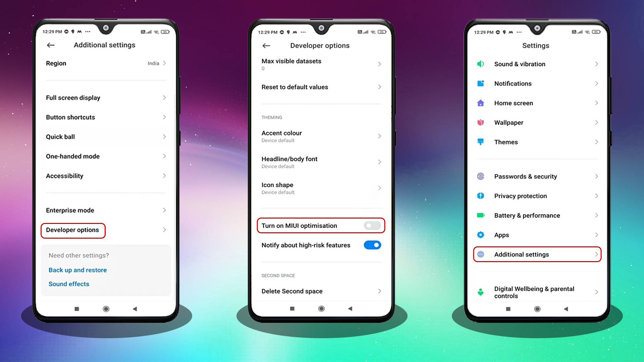Expand Additional settings menu

(537, 255)
